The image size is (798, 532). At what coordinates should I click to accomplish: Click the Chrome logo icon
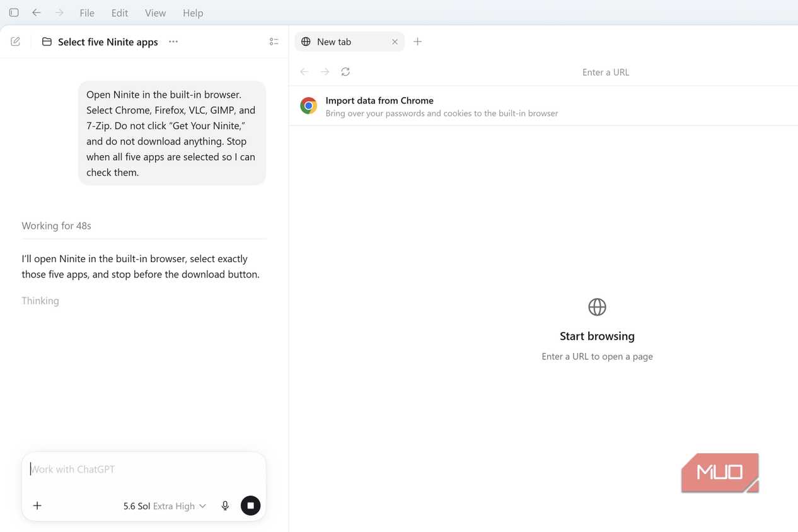[308, 106]
